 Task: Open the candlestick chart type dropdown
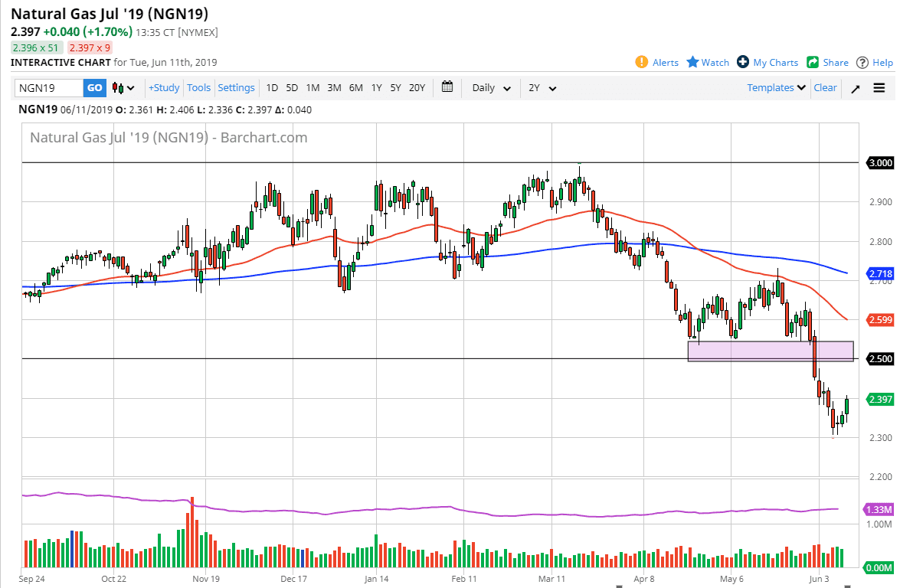(x=123, y=88)
